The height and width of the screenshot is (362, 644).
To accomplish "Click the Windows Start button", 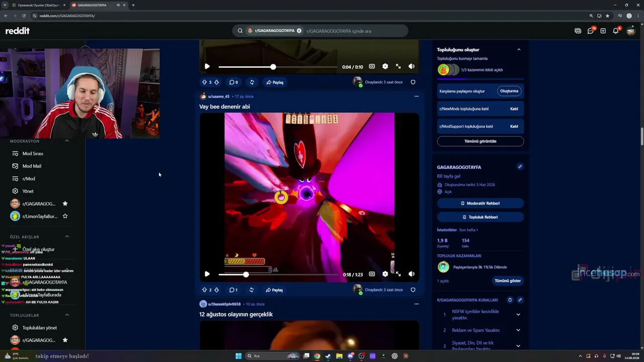I will [238, 356].
